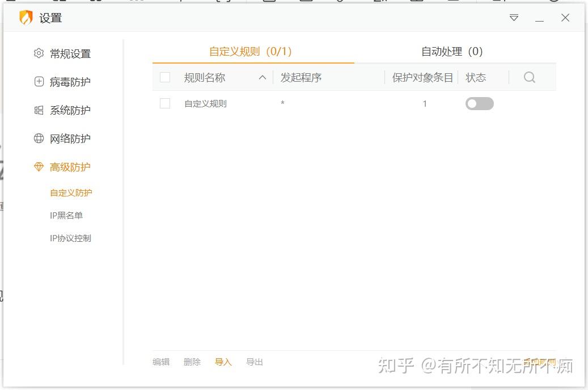This screenshot has height=390, width=588.
Task: Select the 自定义规则 (0/1) tab
Action: [251, 52]
